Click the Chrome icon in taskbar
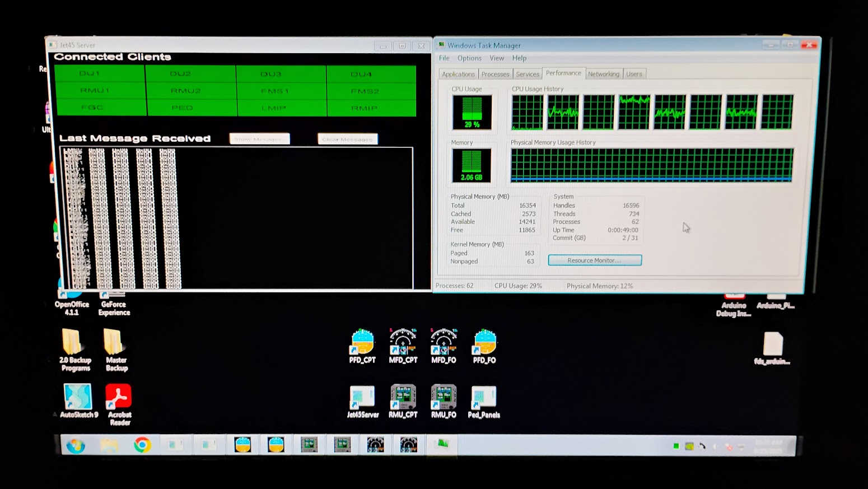 (142, 445)
